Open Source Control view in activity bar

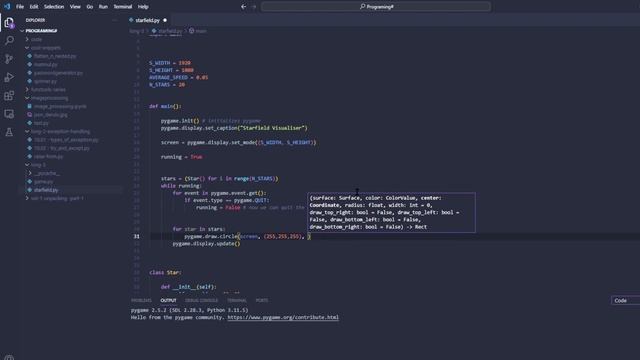pos(9,59)
